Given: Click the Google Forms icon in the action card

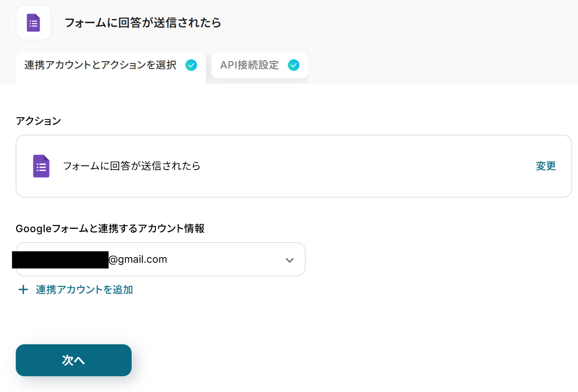Looking at the screenshot, I should (41, 166).
